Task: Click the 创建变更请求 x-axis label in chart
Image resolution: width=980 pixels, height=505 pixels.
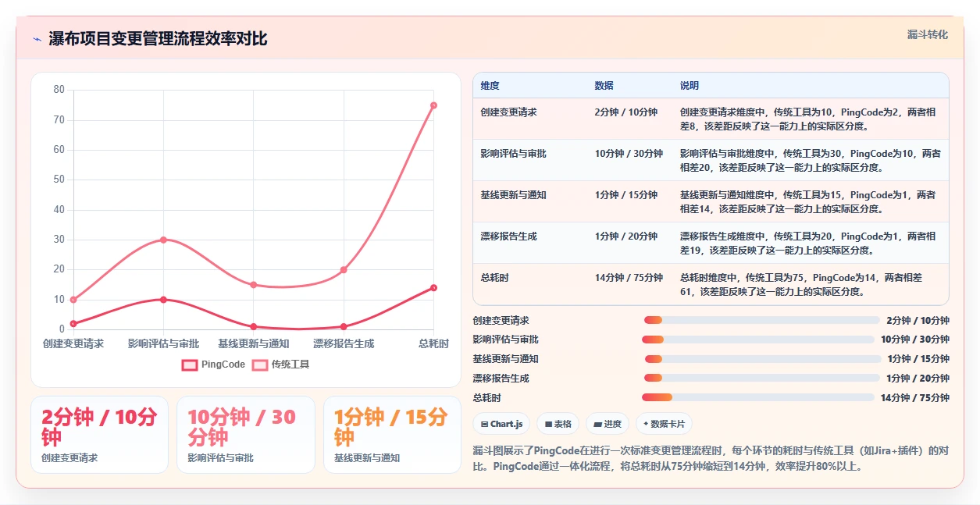Action: (x=73, y=344)
